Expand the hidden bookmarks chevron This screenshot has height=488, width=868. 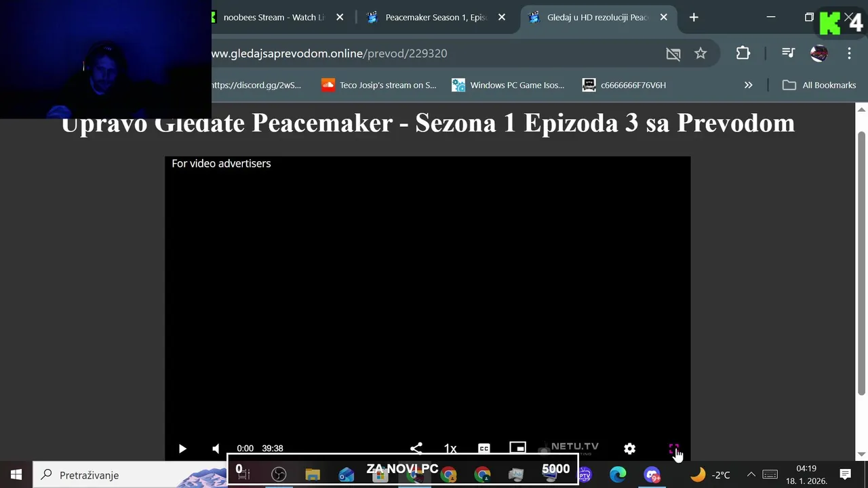click(x=749, y=85)
